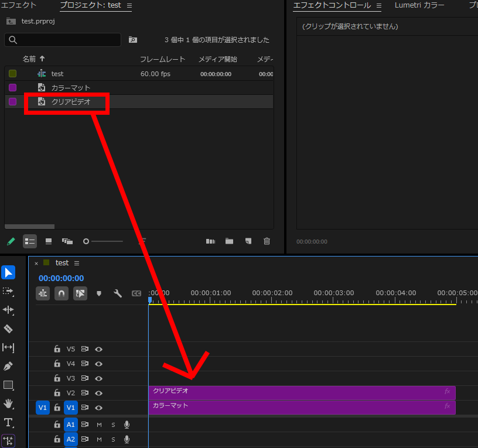Click the purple-outlined tool at toolbar bottom

pyautogui.click(x=8, y=441)
